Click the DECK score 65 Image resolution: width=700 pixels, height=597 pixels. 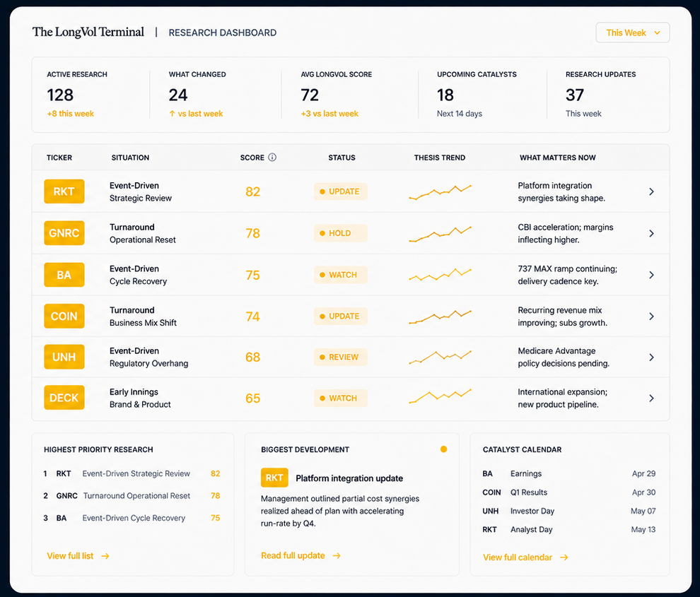pos(252,398)
